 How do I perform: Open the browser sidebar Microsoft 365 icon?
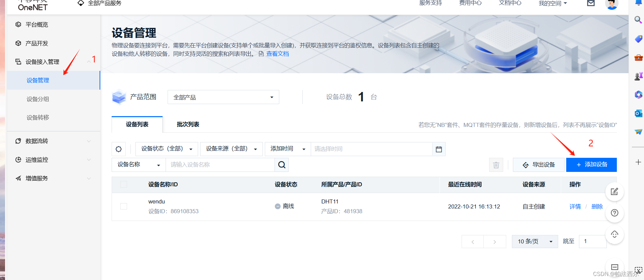pos(638,95)
